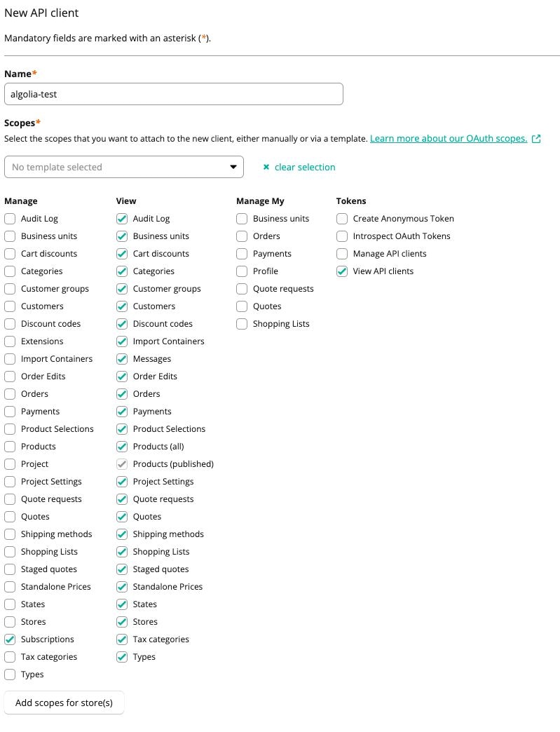Enable Manage My Profile
Image resolution: width=560 pixels, height=732 pixels.
click(x=241, y=271)
